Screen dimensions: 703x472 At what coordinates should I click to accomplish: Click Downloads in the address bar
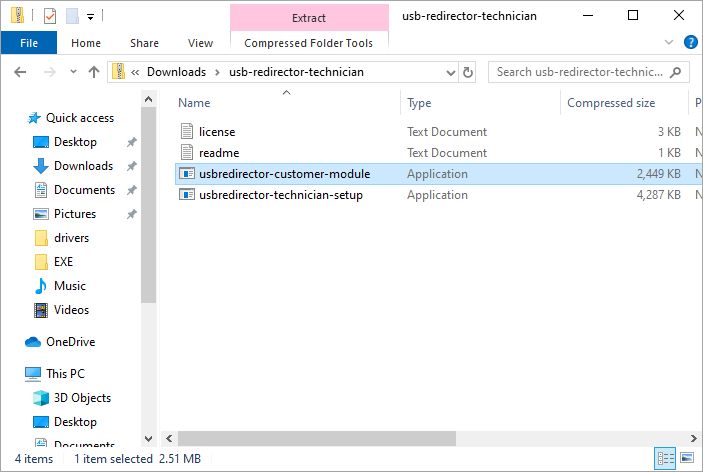click(176, 72)
